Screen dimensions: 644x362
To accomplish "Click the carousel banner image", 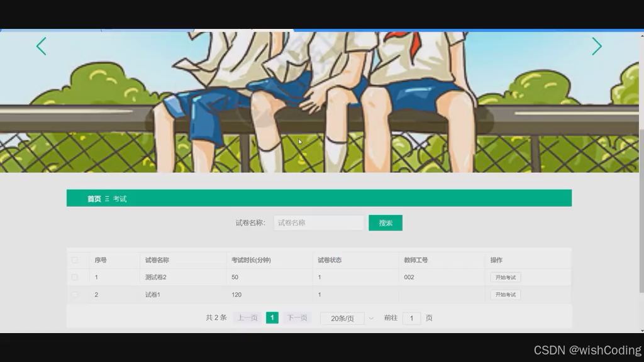I will pos(319,102).
